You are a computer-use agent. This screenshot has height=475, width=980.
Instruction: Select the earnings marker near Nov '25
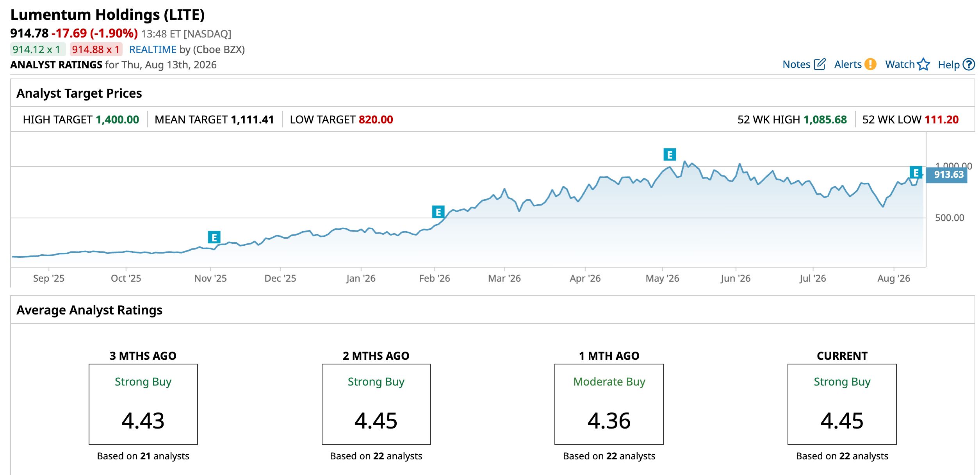pos(214,237)
